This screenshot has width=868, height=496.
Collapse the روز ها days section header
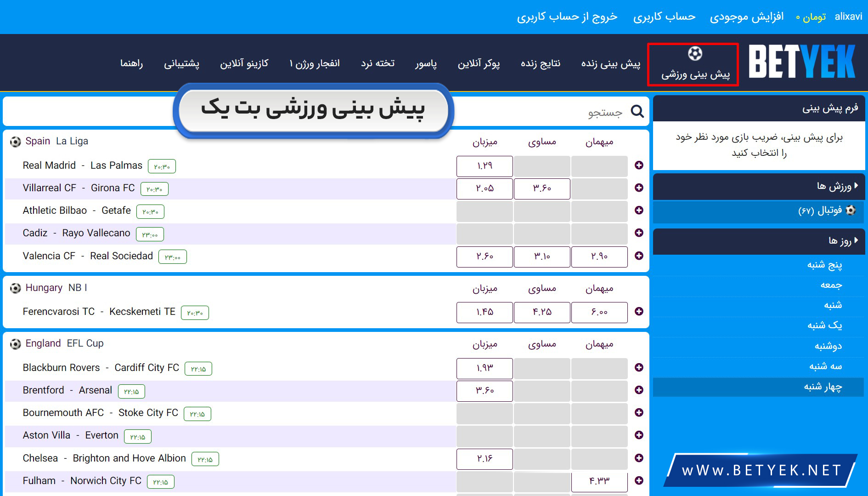tap(759, 241)
